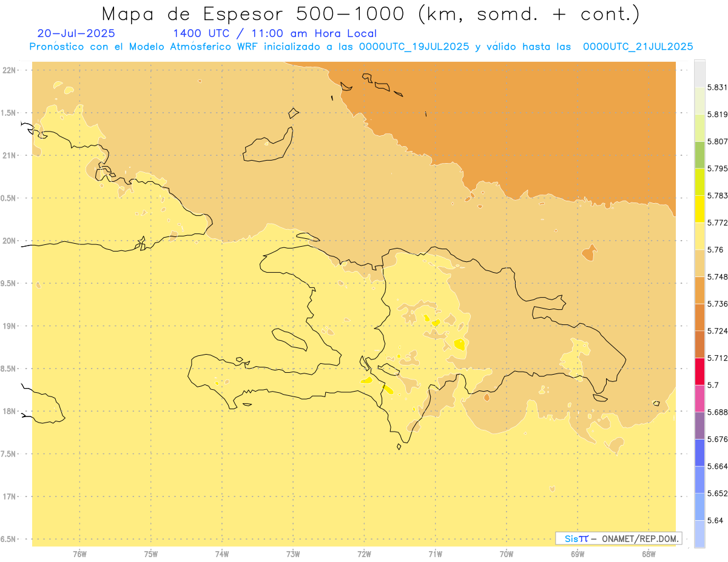Select the palest blue swatch below 5.64
Image resolution: width=728 pixels, height=562 pixels.
[699, 534]
